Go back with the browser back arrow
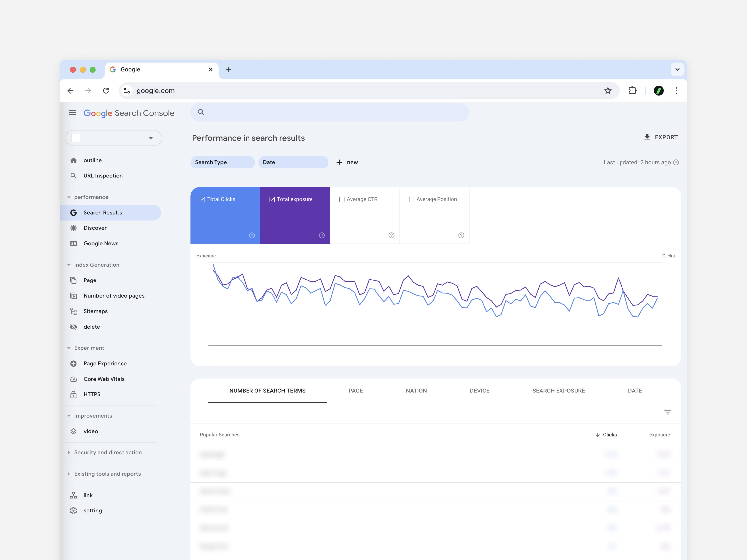Image resolution: width=747 pixels, height=560 pixels. click(x=70, y=90)
